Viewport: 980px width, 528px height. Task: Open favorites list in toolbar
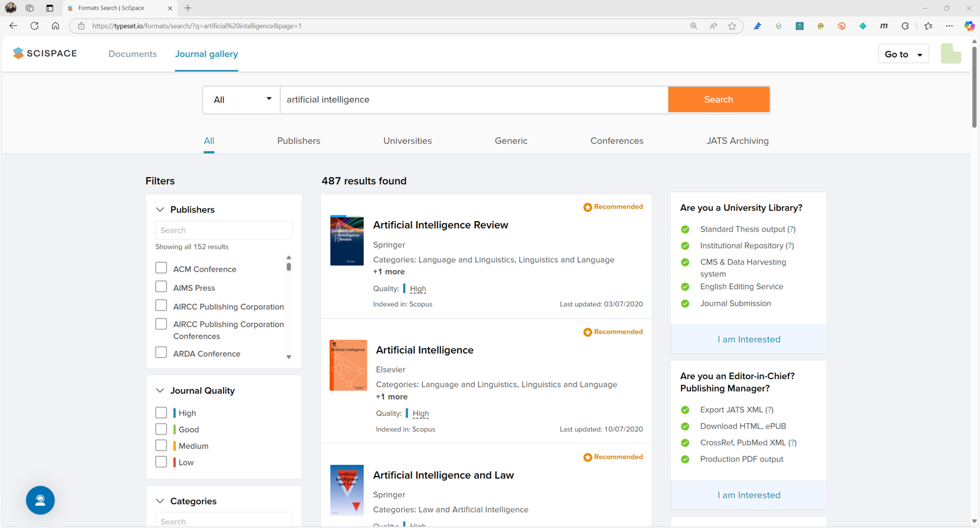coord(928,26)
